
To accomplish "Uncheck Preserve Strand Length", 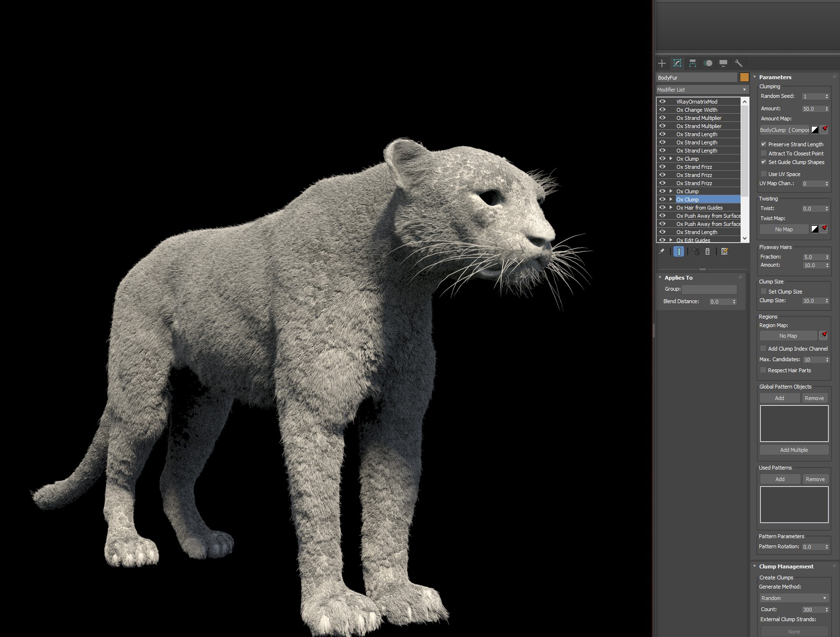I will click(764, 144).
